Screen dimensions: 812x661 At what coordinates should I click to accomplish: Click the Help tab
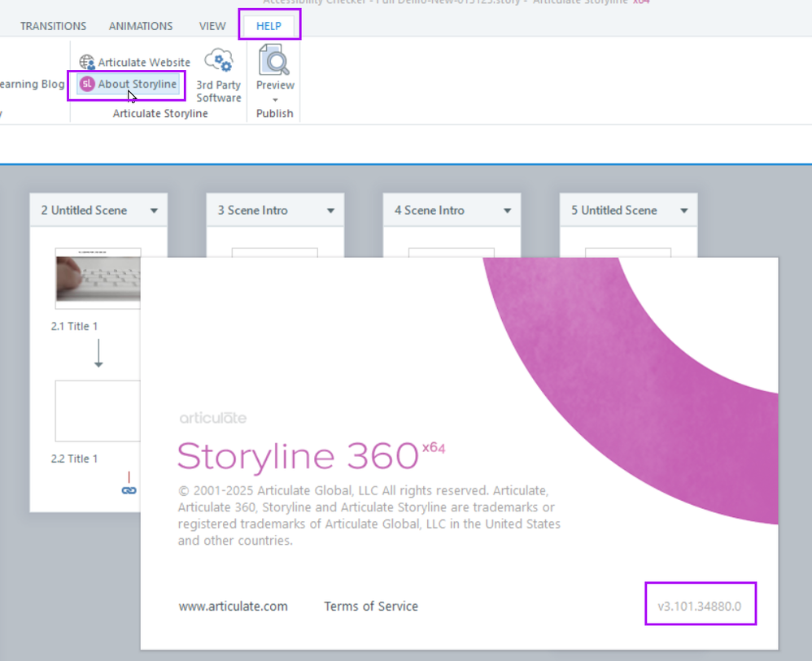pyautogui.click(x=268, y=26)
